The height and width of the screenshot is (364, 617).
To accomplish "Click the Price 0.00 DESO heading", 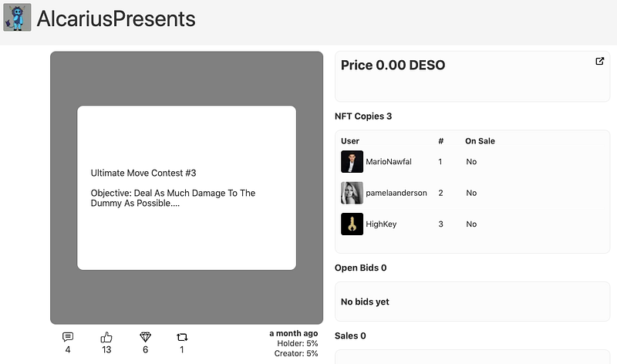I will pyautogui.click(x=393, y=66).
